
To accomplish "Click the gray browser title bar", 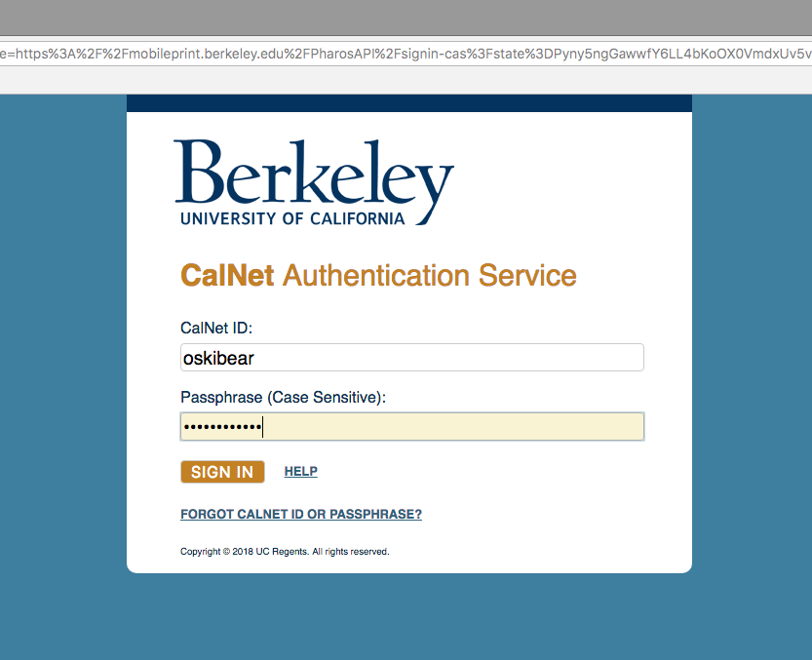I will coord(406,18).
